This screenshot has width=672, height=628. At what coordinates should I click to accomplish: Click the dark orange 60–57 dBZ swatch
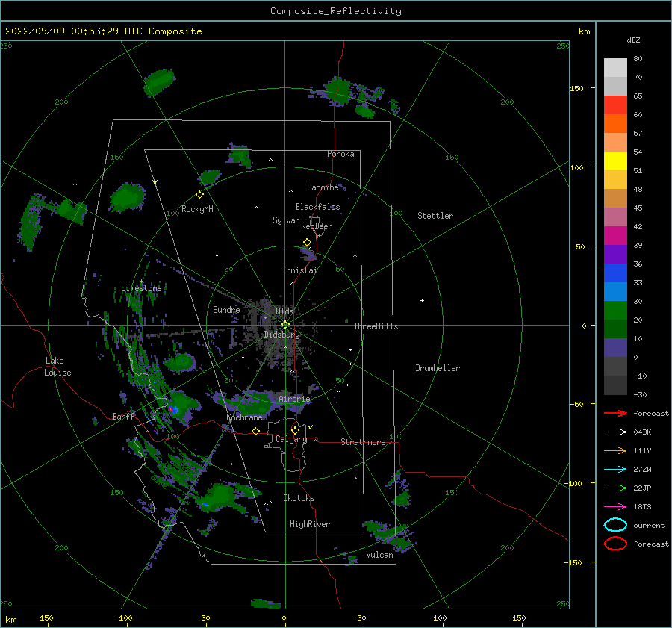pyautogui.click(x=615, y=124)
